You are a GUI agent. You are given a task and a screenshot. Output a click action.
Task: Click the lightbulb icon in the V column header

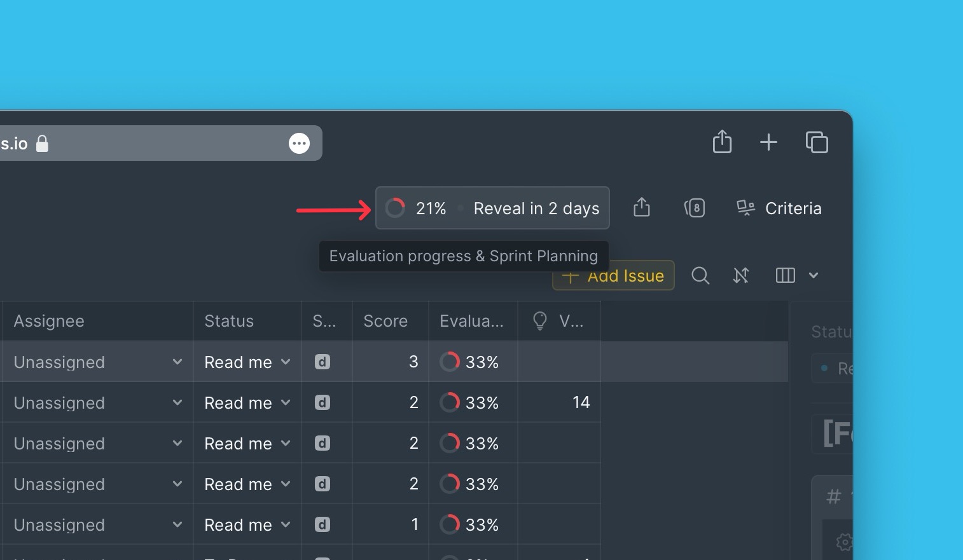pyautogui.click(x=539, y=321)
